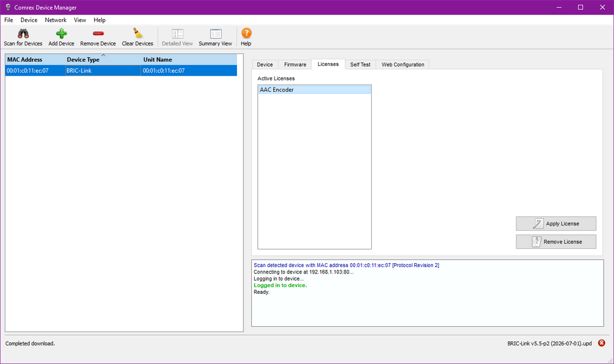Maximize the Comrex Device Manager window
Screen dimensions: 614x364
pyautogui.click(x=580, y=7)
